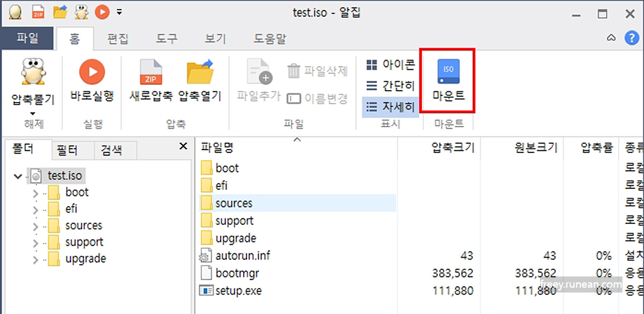644x314 pixels.
Task: Switch to the 도구 ribbon tab
Action: 165,39
